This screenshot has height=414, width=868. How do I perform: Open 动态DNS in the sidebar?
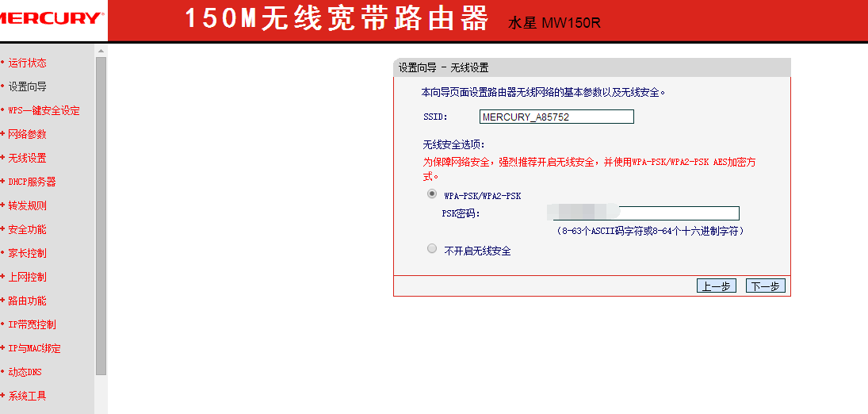point(25,373)
